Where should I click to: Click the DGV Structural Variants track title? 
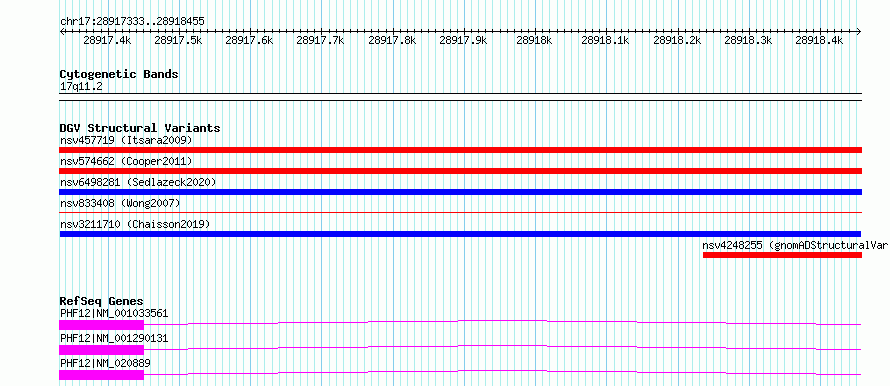coord(140,128)
